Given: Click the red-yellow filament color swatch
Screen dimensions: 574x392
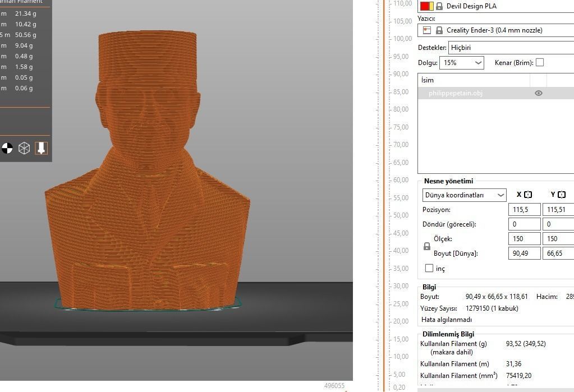Looking at the screenshot, I should click(427, 6).
